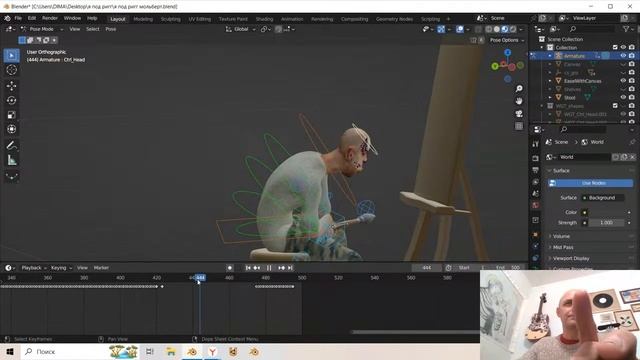Pause the animation playback
Image resolution: width=640 pixels, height=360 pixels.
[269, 268]
